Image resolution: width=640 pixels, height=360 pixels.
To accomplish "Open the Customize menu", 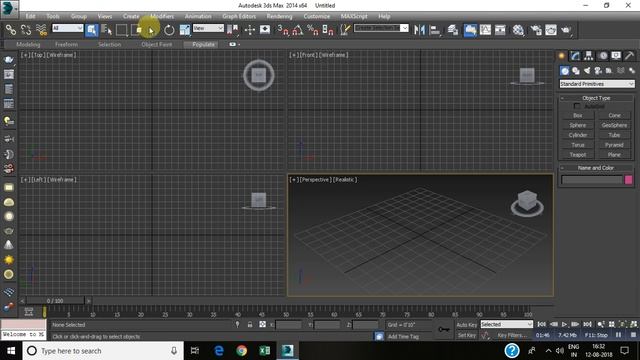I will click(316, 16).
